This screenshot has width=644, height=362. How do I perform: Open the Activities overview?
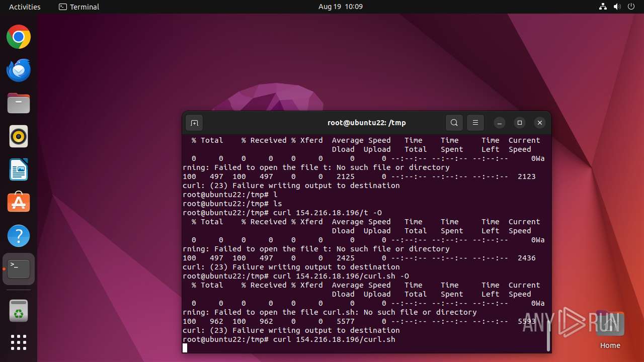point(25,7)
